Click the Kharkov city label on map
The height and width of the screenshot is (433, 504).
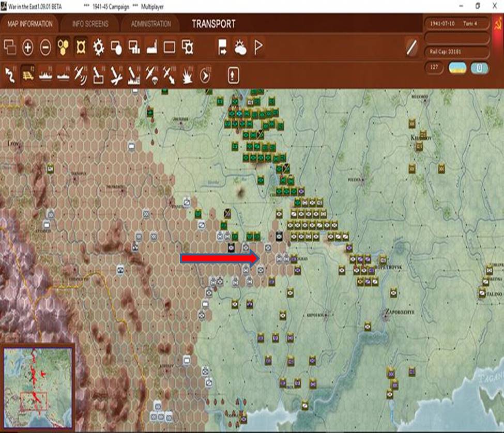(x=421, y=138)
